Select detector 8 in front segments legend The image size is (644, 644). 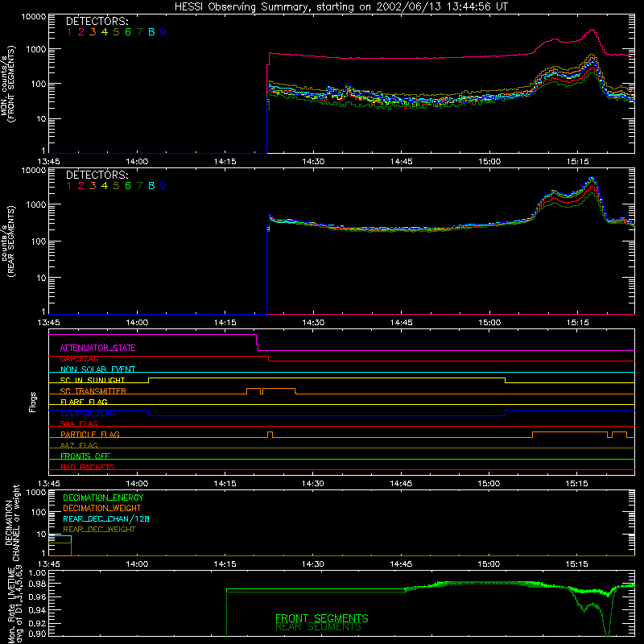151,31
